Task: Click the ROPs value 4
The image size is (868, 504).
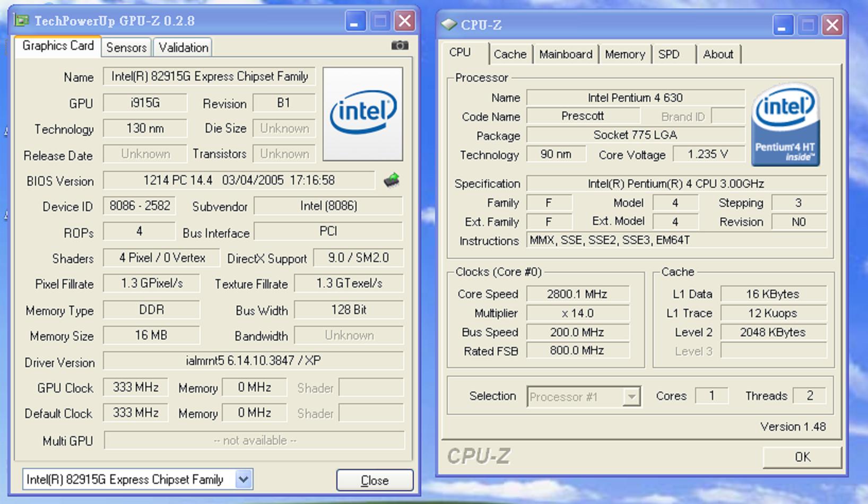Action: [x=140, y=231]
